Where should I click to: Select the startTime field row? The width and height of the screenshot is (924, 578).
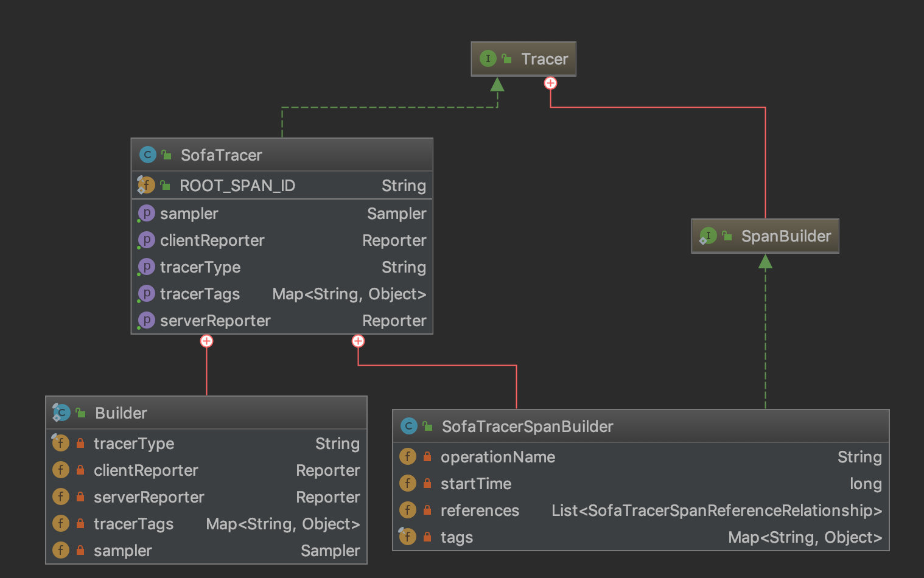tap(475, 484)
